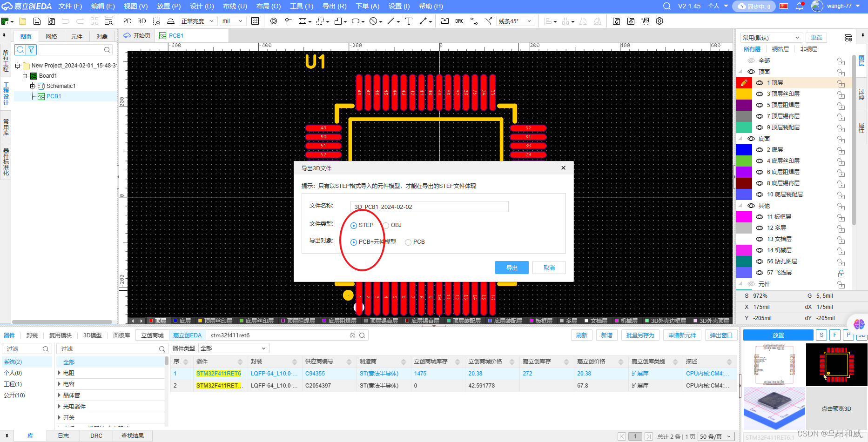
Task: Open STM32F411RET6 component link
Action: [x=218, y=373]
